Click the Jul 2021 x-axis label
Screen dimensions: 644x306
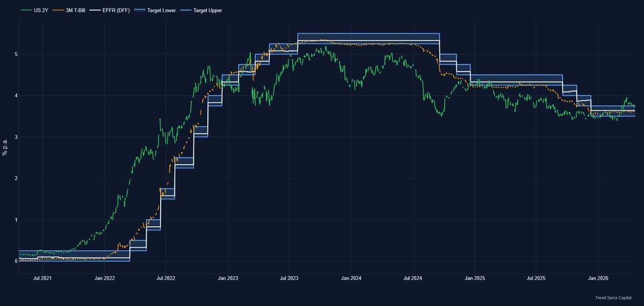pyautogui.click(x=42, y=279)
